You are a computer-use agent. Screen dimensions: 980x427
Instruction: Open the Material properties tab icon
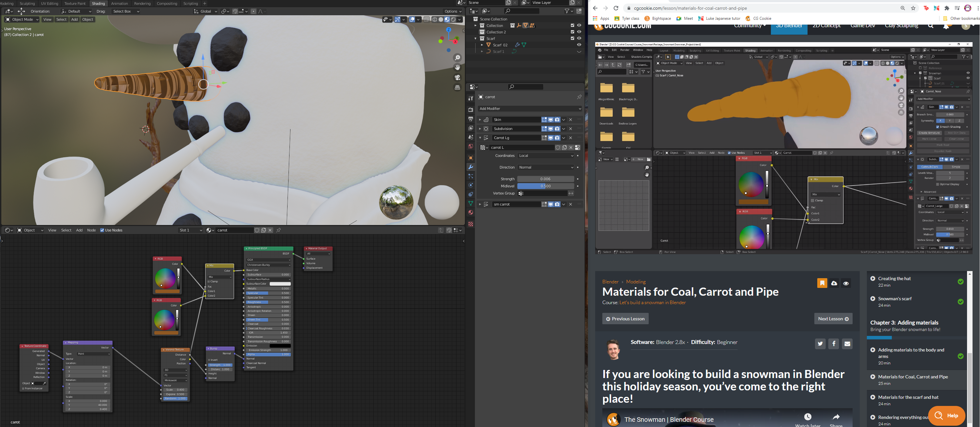(471, 213)
